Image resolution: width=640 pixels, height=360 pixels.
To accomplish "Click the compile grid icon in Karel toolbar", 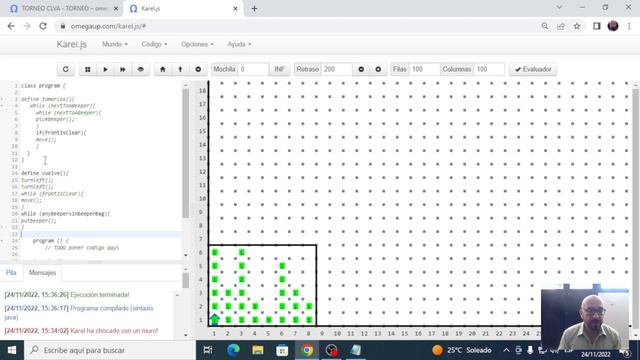I will (x=87, y=69).
